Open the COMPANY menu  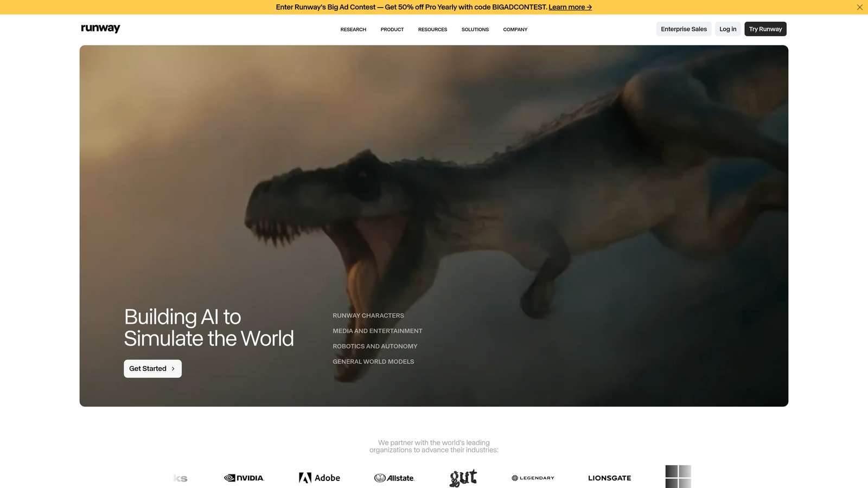514,29
